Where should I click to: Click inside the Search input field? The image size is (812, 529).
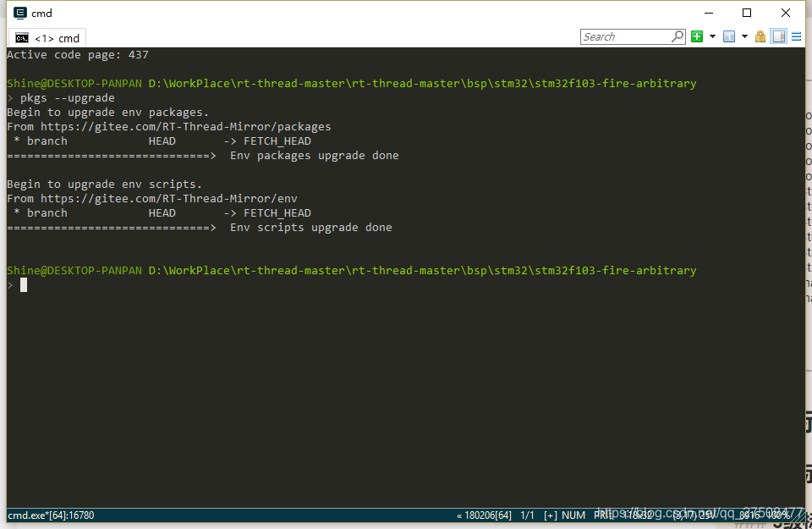click(626, 36)
